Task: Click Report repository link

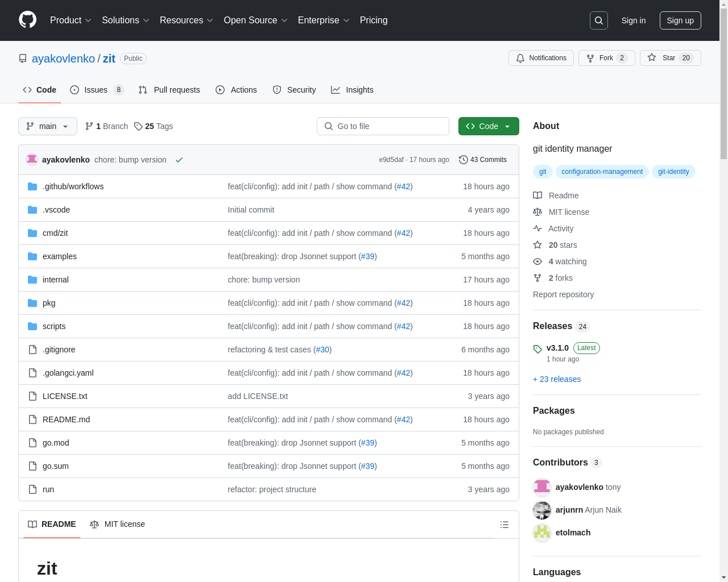Action: tap(563, 294)
